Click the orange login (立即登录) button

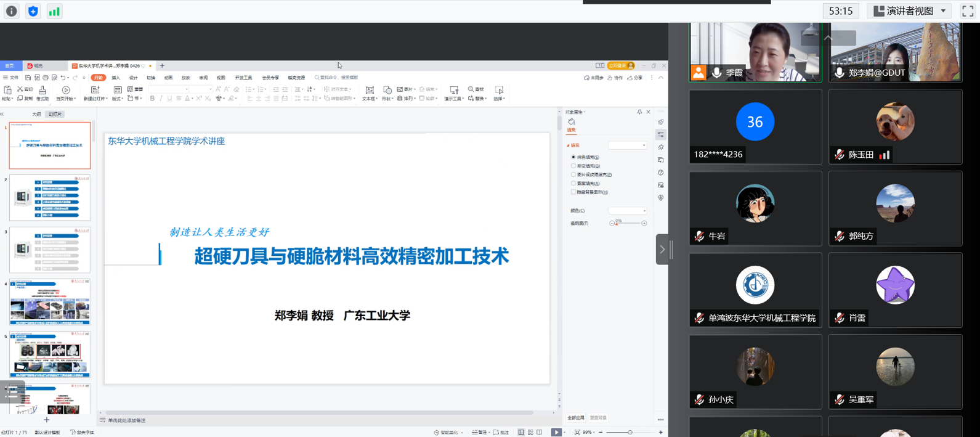[620, 65]
